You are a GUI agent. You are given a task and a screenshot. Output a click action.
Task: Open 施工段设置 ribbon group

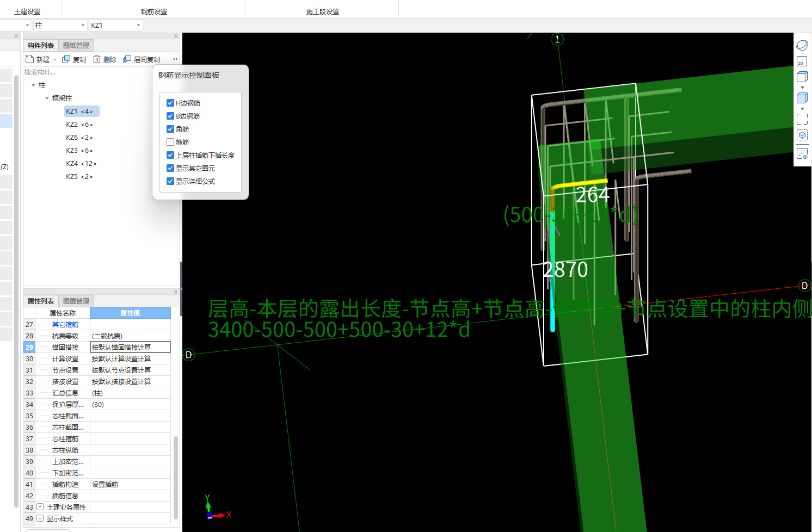coord(323,11)
